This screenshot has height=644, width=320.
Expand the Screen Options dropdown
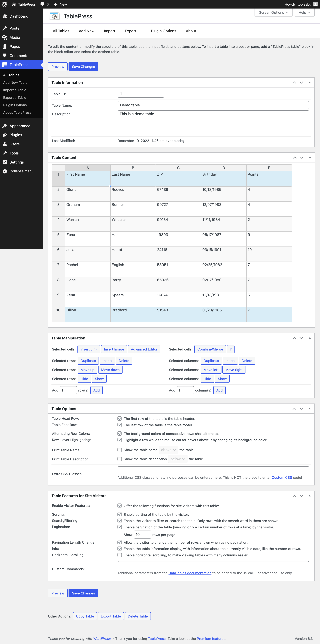(x=273, y=13)
